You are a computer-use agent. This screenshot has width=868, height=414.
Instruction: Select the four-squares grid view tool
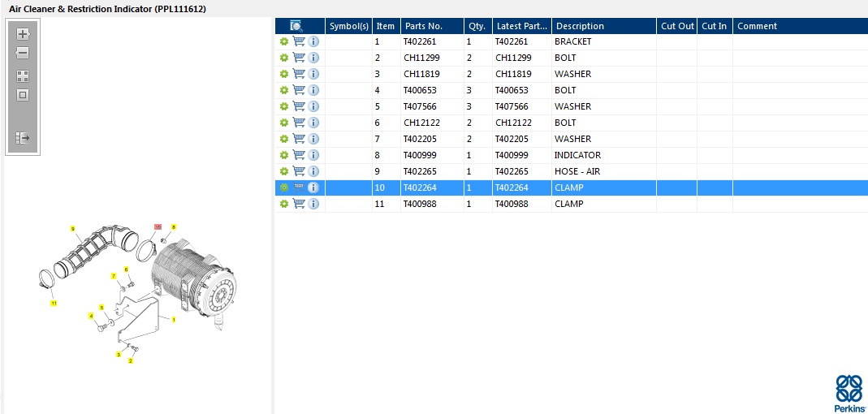(23, 75)
